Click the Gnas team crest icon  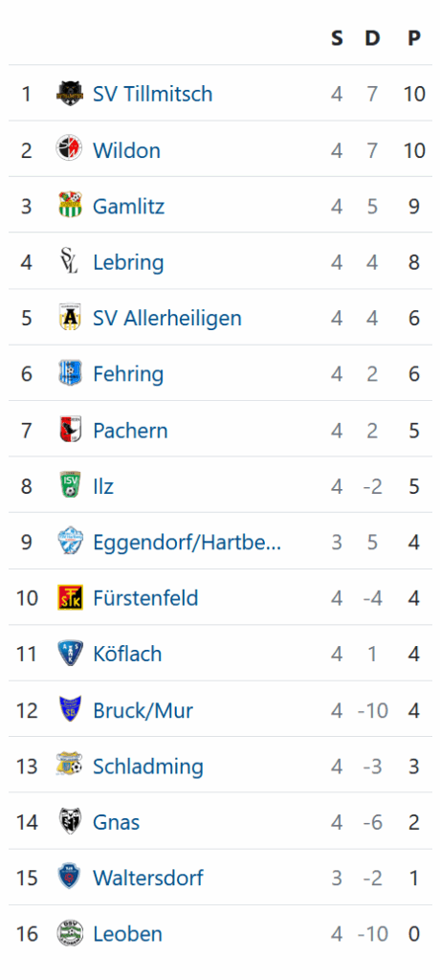click(69, 822)
